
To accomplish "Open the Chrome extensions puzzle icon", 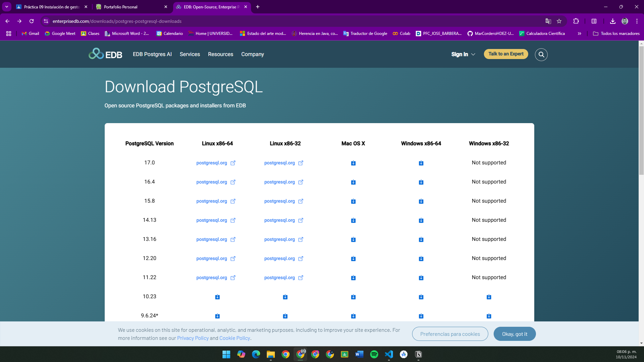I will (x=576, y=21).
